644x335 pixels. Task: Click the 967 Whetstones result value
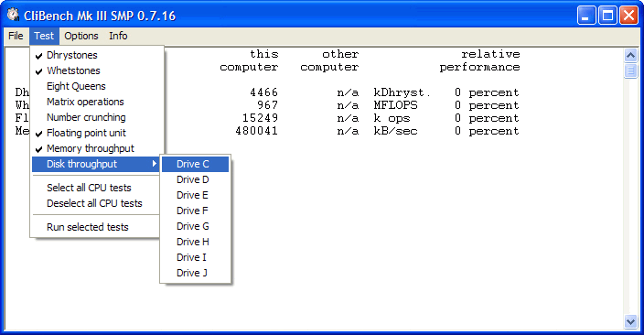coord(267,105)
